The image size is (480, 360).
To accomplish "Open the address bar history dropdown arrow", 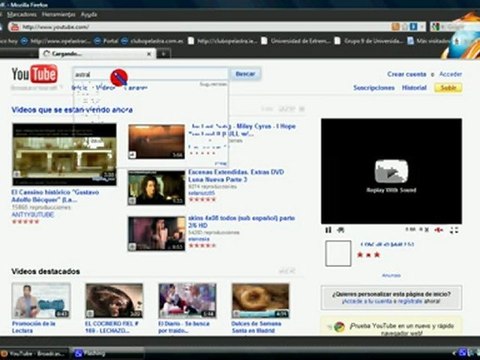I will (422, 27).
